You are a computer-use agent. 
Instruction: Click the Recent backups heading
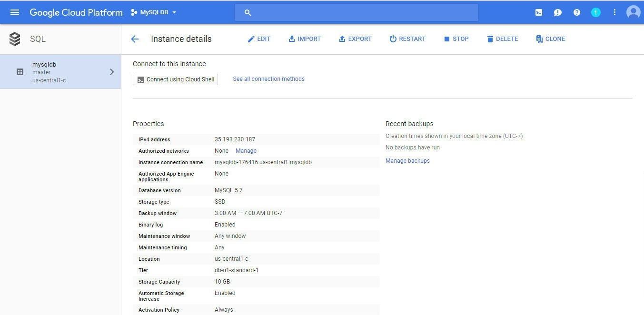[409, 124]
